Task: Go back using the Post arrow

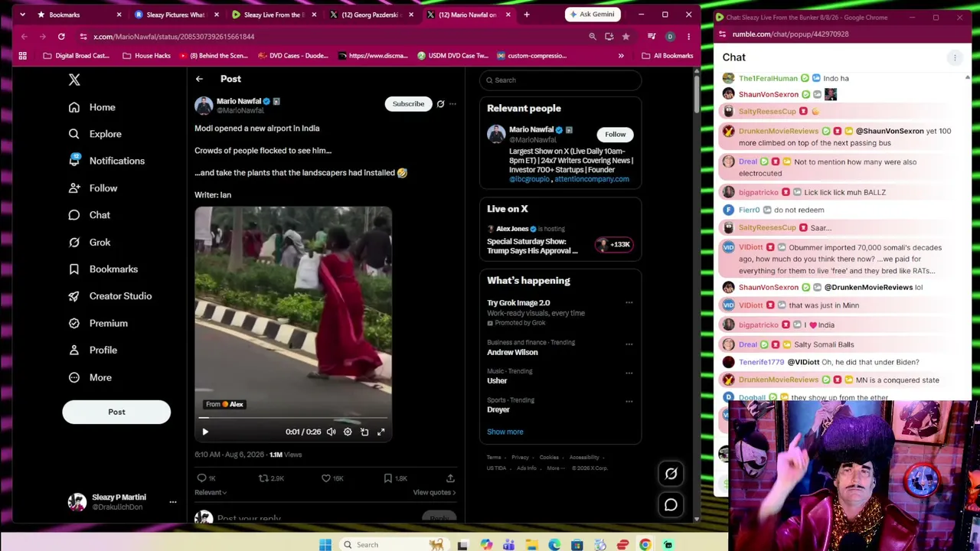Action: pyautogui.click(x=199, y=79)
